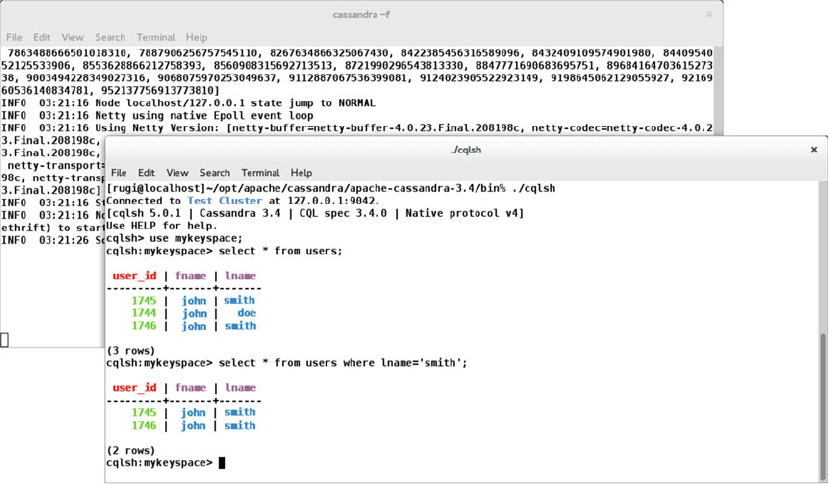Open Help menu in cassandra -f window
Image resolution: width=829 pixels, height=484 pixels.
196,38
